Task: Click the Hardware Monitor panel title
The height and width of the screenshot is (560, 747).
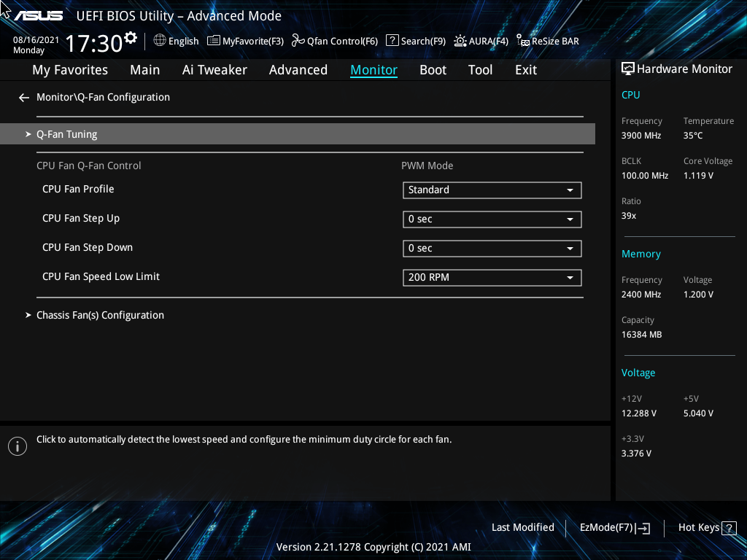Action: click(x=684, y=69)
